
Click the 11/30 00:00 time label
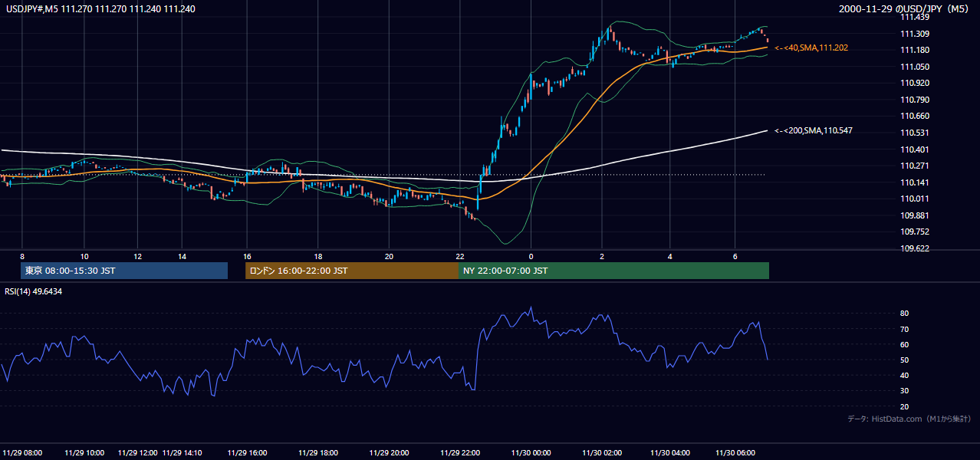(x=531, y=453)
